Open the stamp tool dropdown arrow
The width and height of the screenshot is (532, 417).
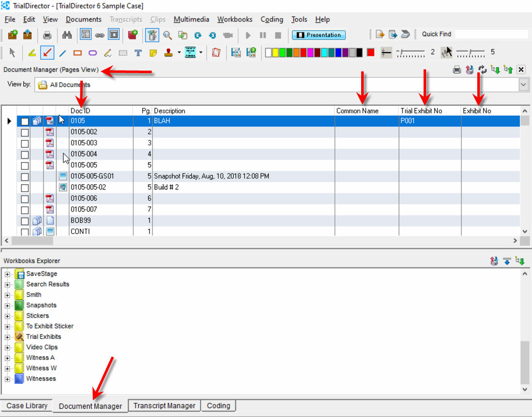point(179,53)
